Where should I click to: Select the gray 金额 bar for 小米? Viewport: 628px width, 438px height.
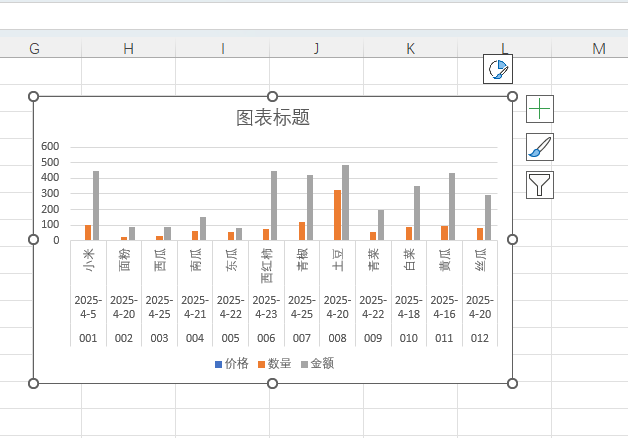[x=96, y=206]
